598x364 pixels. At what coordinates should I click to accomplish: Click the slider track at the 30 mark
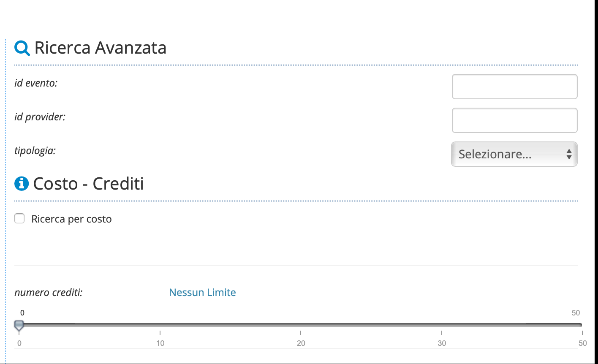(x=442, y=325)
